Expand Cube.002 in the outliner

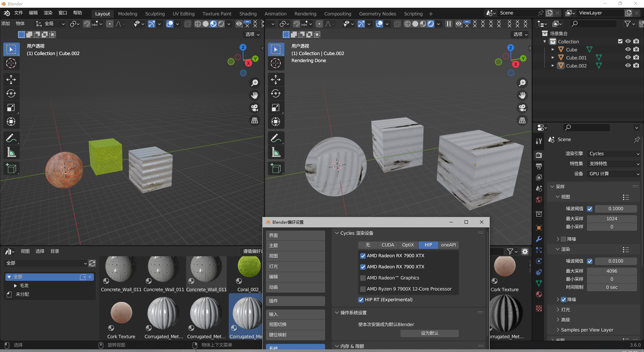click(x=553, y=65)
